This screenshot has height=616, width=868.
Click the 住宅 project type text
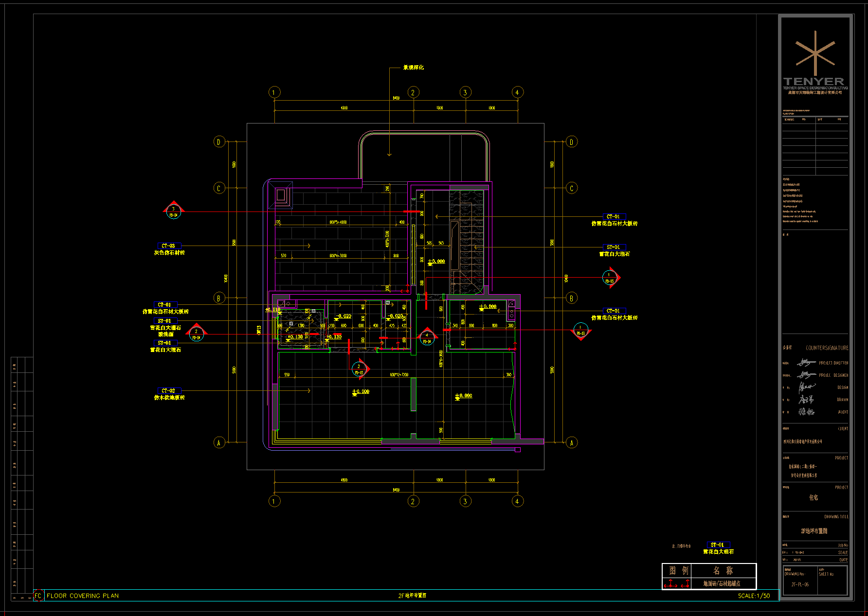click(x=814, y=498)
